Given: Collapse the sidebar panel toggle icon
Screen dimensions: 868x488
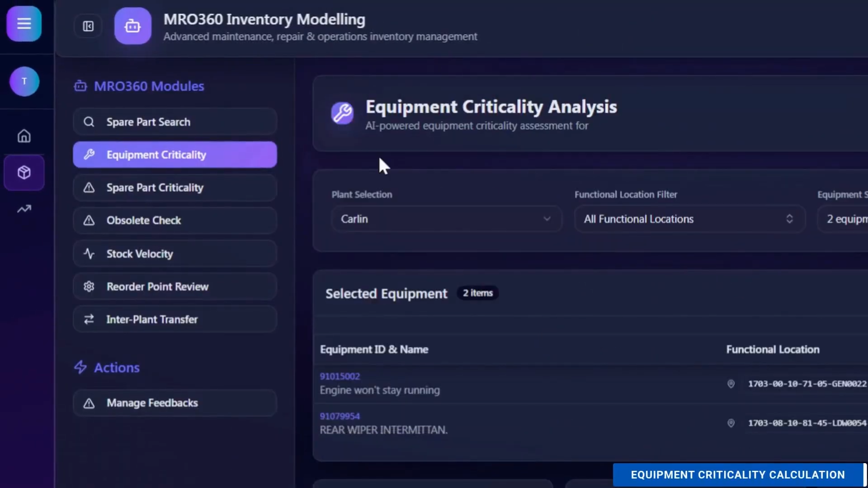Looking at the screenshot, I should coord(88,26).
